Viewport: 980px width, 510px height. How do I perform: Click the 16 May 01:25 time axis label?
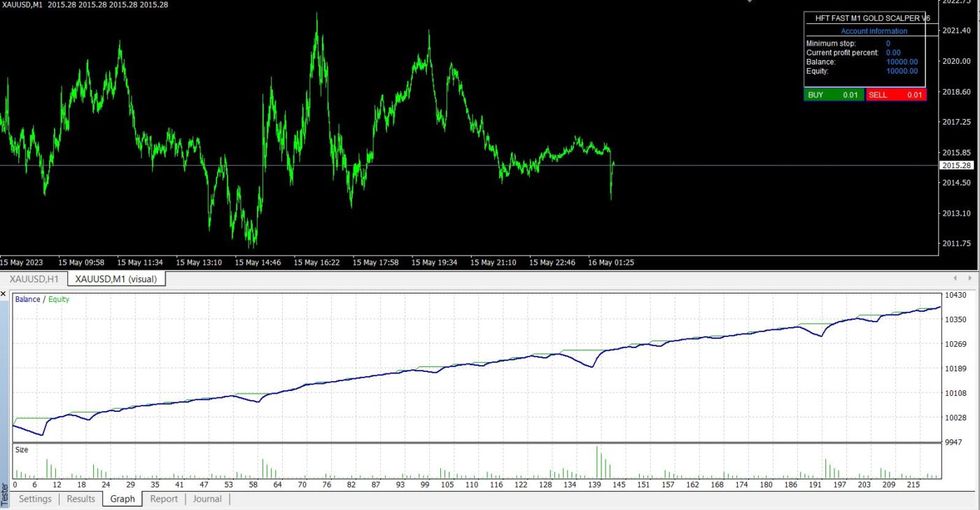[610, 262]
